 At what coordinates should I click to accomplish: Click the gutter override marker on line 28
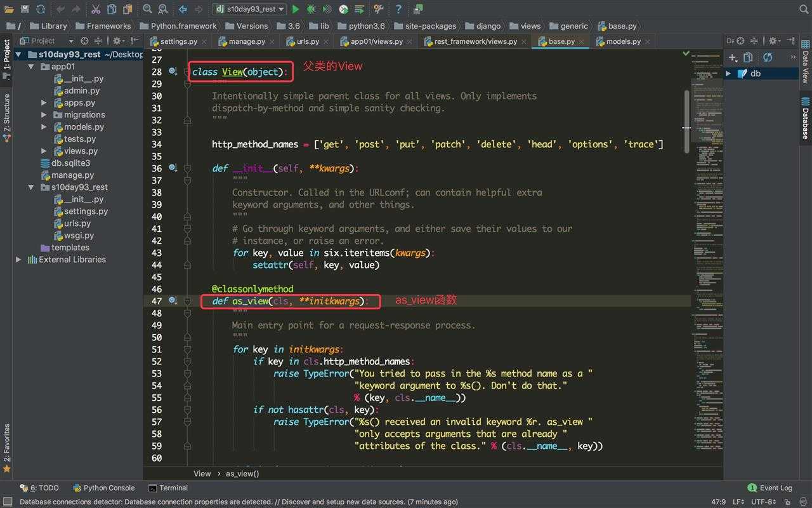click(173, 72)
